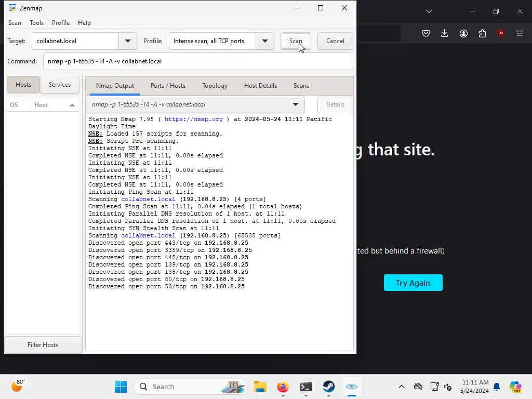Click the Details button beside output selector

pos(335,104)
